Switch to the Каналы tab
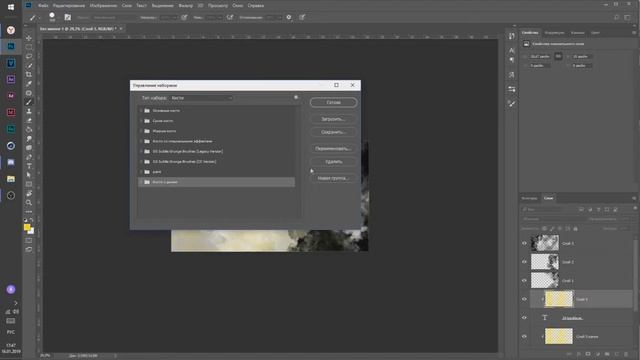The width and height of the screenshot is (640, 360). pos(578,33)
